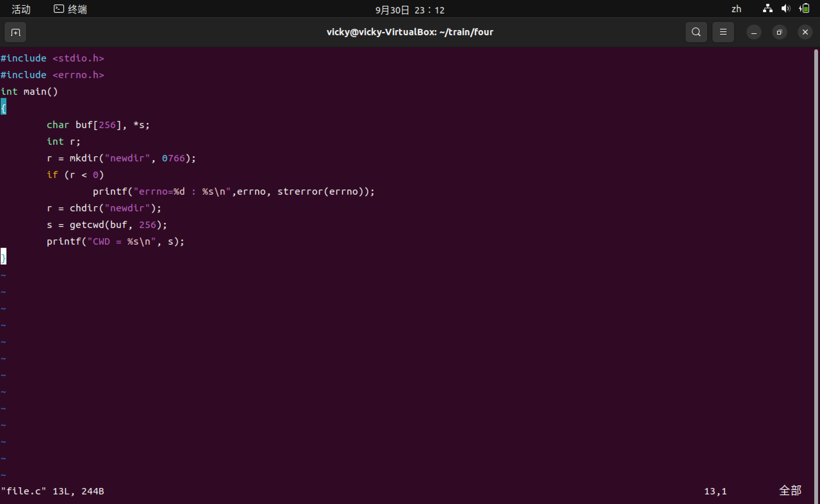Screen dimensions: 820x504
Task: Restore the terminal window size
Action: click(779, 32)
